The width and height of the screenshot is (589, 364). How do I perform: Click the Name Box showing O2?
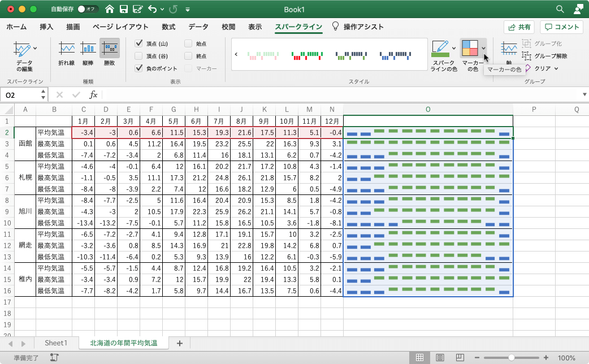(20, 94)
